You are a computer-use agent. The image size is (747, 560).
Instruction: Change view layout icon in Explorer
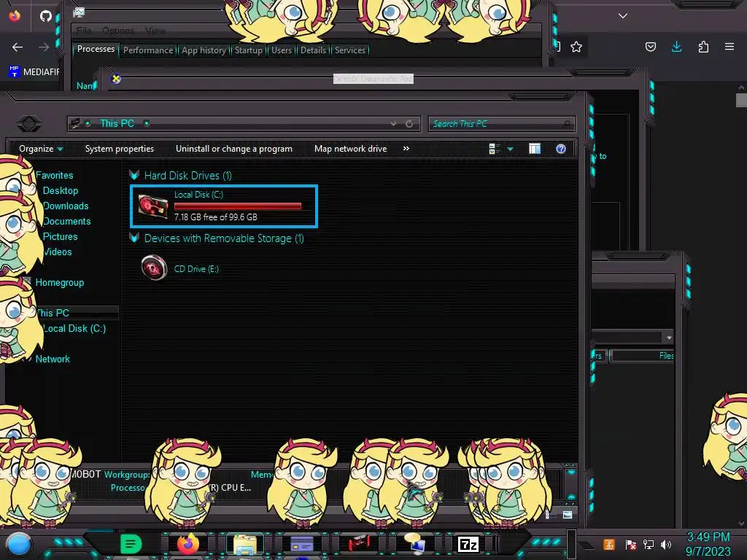[494, 149]
